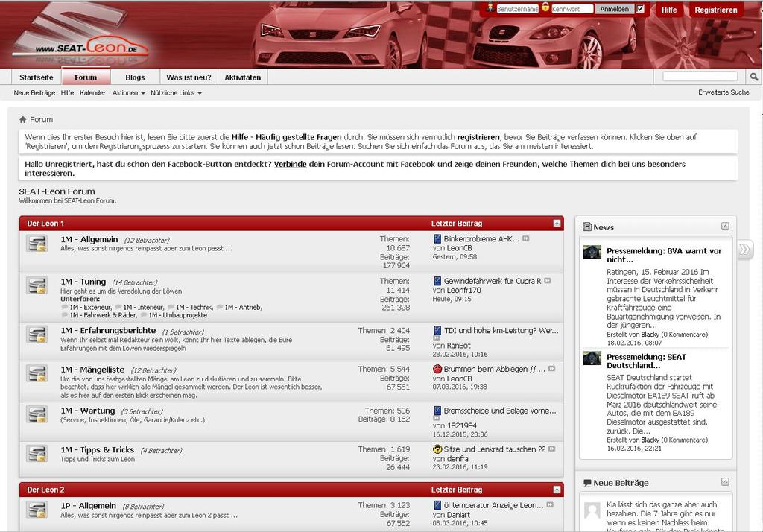
Task: Open the Blogs tab
Action: click(135, 77)
